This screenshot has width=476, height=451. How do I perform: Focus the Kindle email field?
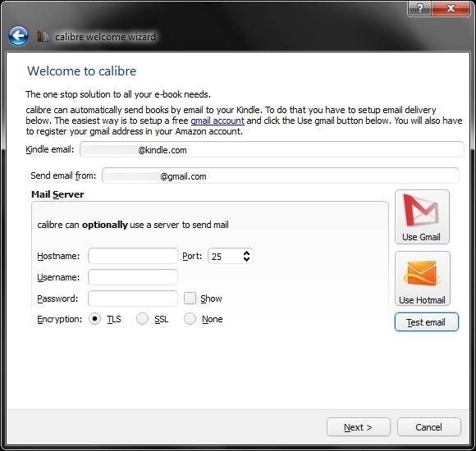coord(272,149)
